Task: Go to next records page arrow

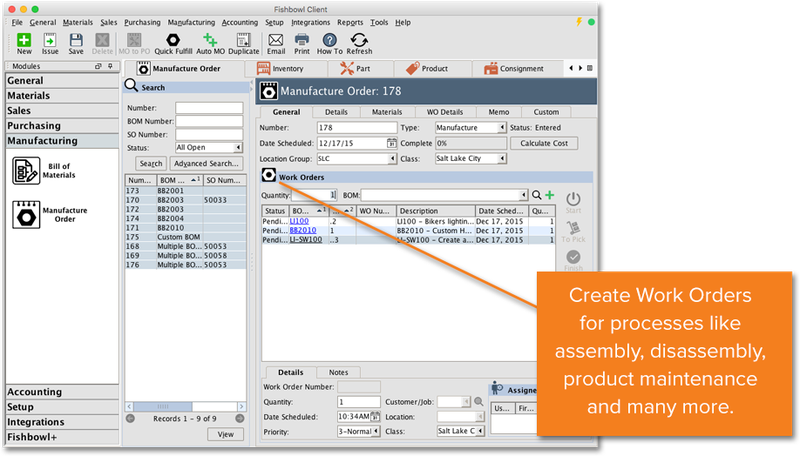Action: [240, 419]
